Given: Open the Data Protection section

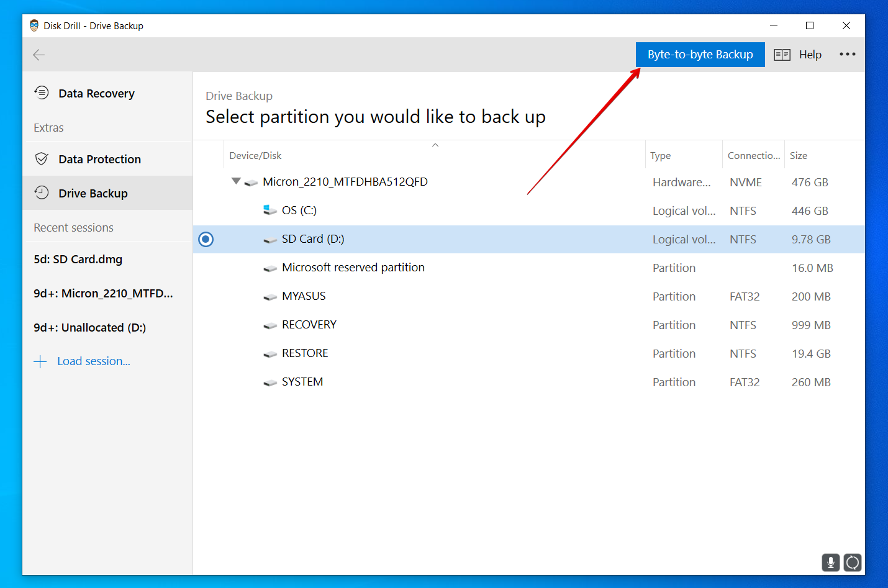Looking at the screenshot, I should point(99,159).
